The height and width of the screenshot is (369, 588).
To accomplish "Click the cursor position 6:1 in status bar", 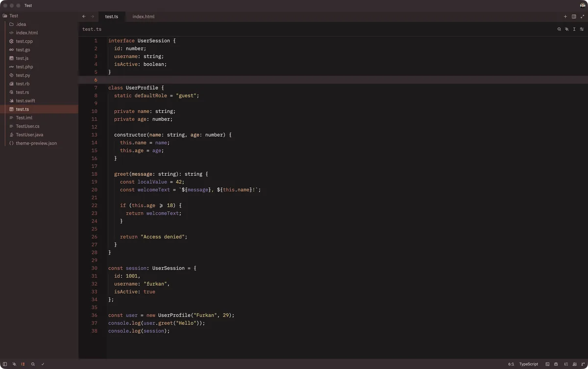I will (x=511, y=364).
